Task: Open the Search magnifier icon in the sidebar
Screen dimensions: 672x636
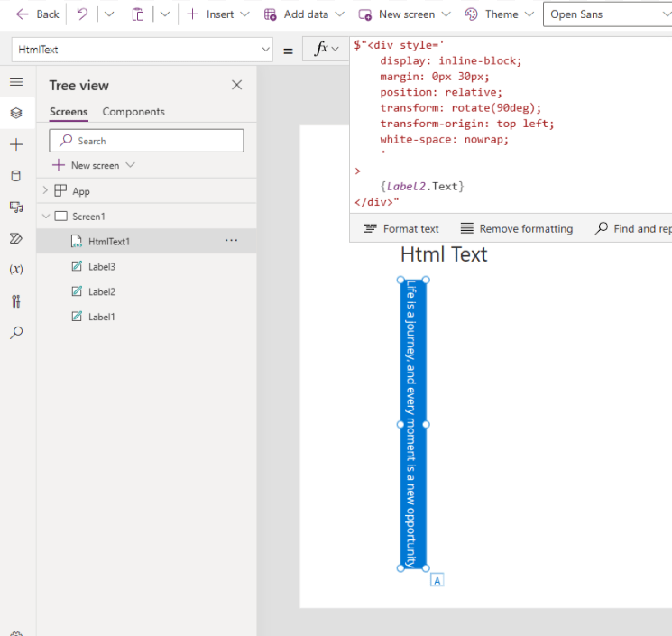Action: 16,333
